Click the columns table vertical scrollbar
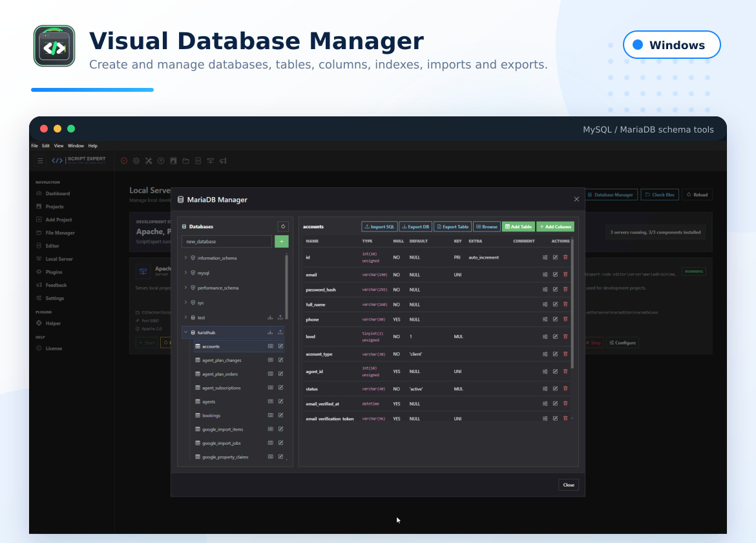 click(x=572, y=304)
